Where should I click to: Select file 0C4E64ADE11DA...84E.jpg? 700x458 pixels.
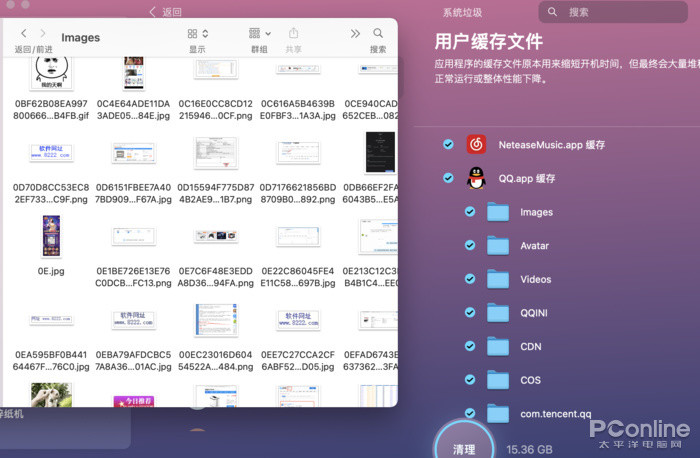[133, 110]
